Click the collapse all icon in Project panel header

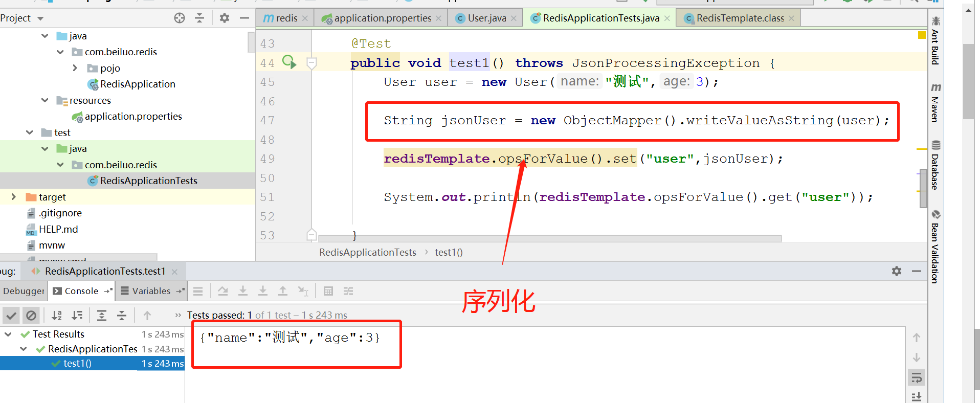coord(199,18)
